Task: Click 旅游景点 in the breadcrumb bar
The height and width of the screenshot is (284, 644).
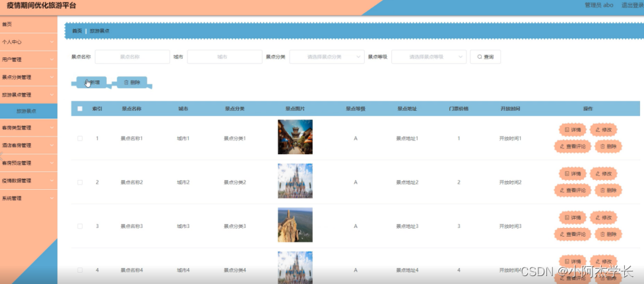Action: [100, 31]
